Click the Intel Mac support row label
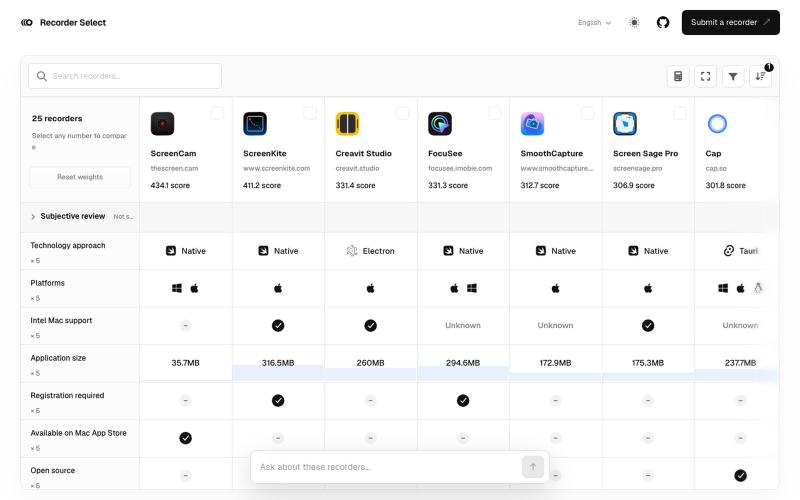800x500 pixels. click(61, 320)
